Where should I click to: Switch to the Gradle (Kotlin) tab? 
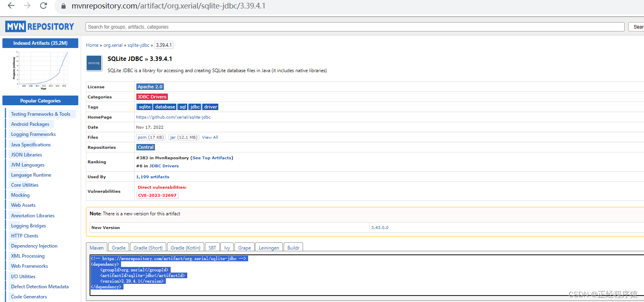tap(186, 247)
